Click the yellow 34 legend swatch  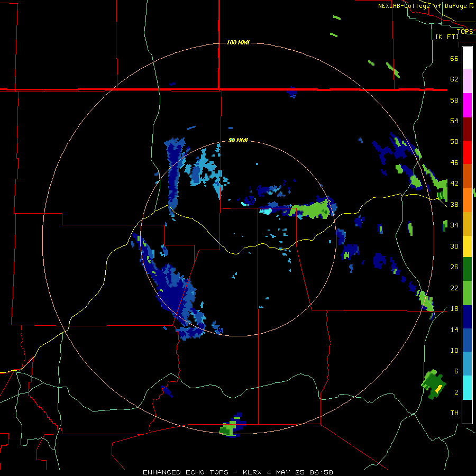pyautogui.click(x=467, y=246)
